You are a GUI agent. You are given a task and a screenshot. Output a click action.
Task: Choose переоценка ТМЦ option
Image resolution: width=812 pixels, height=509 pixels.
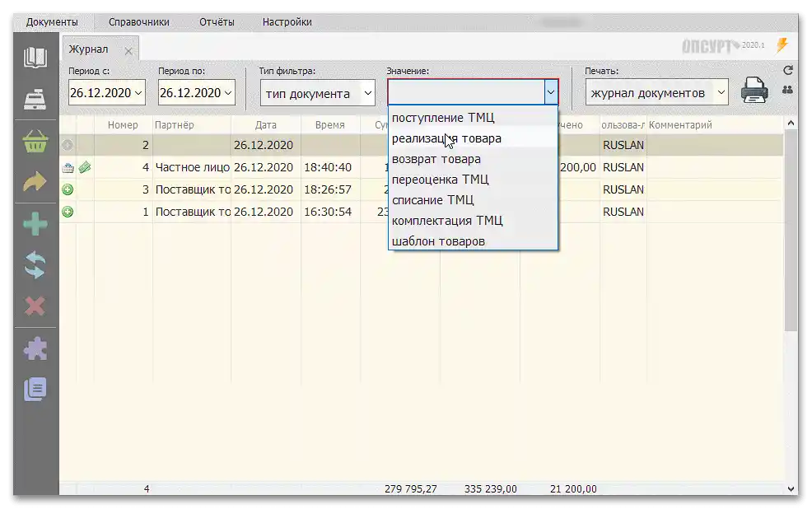click(473, 180)
